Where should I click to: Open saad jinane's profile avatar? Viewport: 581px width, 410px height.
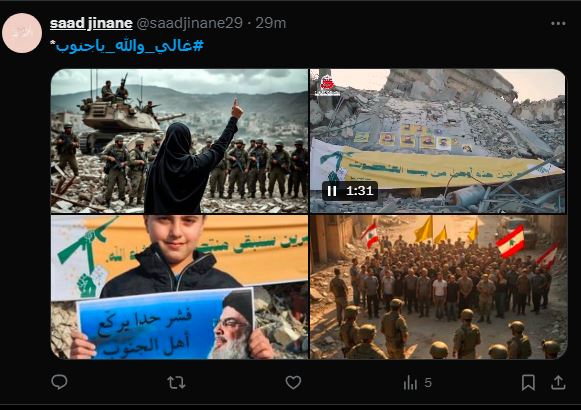pos(22,33)
